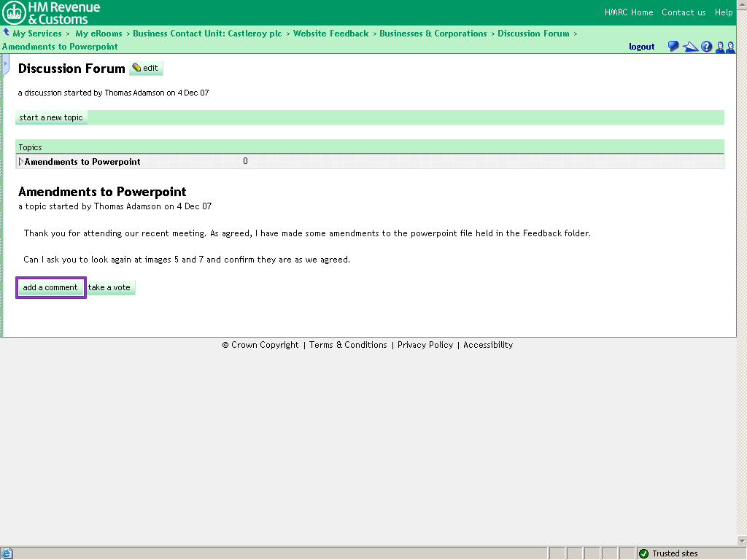This screenshot has height=560, width=747.
Task: Click start a new topic button
Action: coord(51,117)
